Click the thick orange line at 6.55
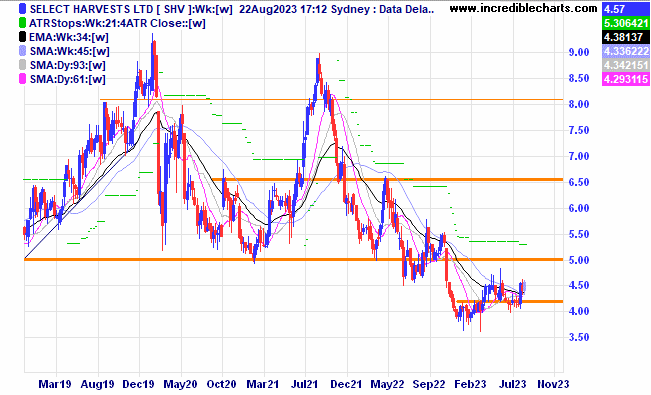651x395 pixels. [387, 180]
